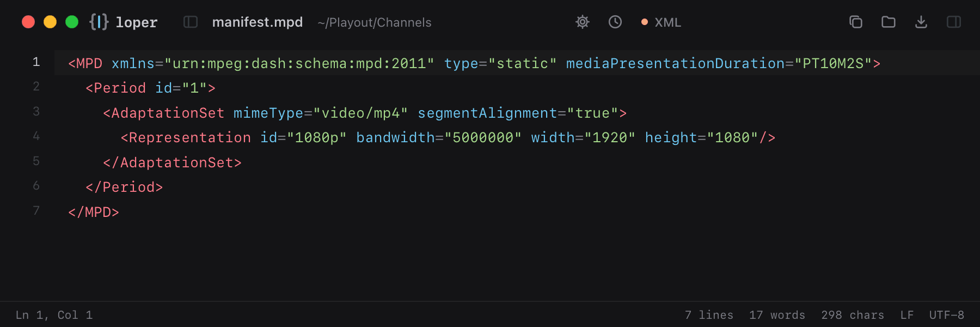Select line number 2 in gutter
Screen dimensions: 980x327
point(36,87)
